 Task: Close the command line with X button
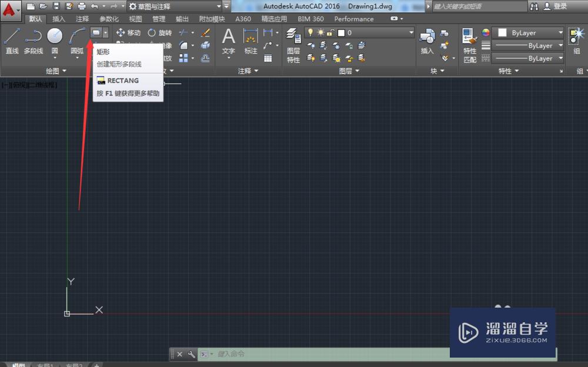pos(179,354)
